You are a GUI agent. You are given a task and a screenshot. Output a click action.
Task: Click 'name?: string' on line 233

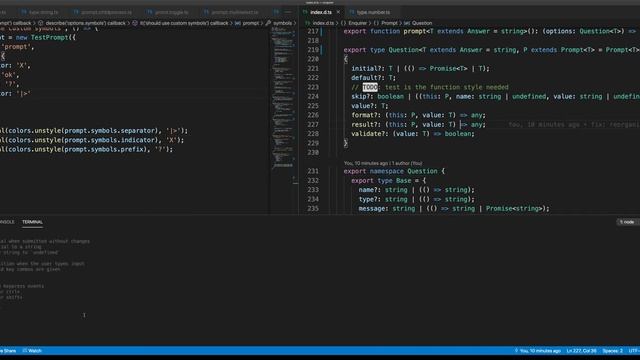pos(383,190)
